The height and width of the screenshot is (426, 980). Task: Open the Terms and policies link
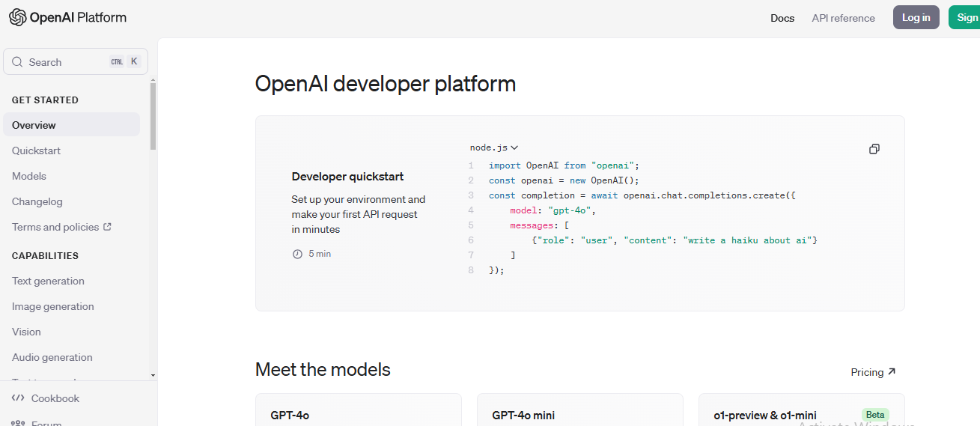click(x=61, y=227)
